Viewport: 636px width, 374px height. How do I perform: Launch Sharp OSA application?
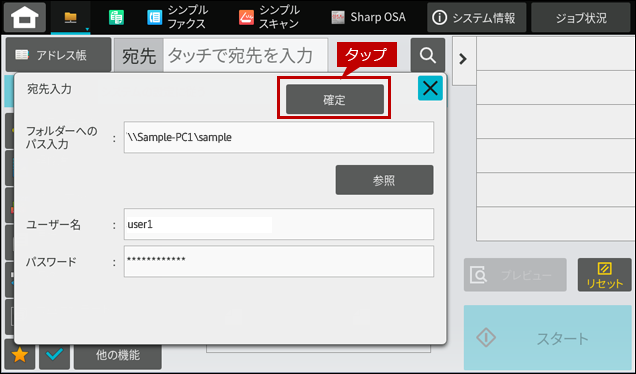click(x=368, y=17)
